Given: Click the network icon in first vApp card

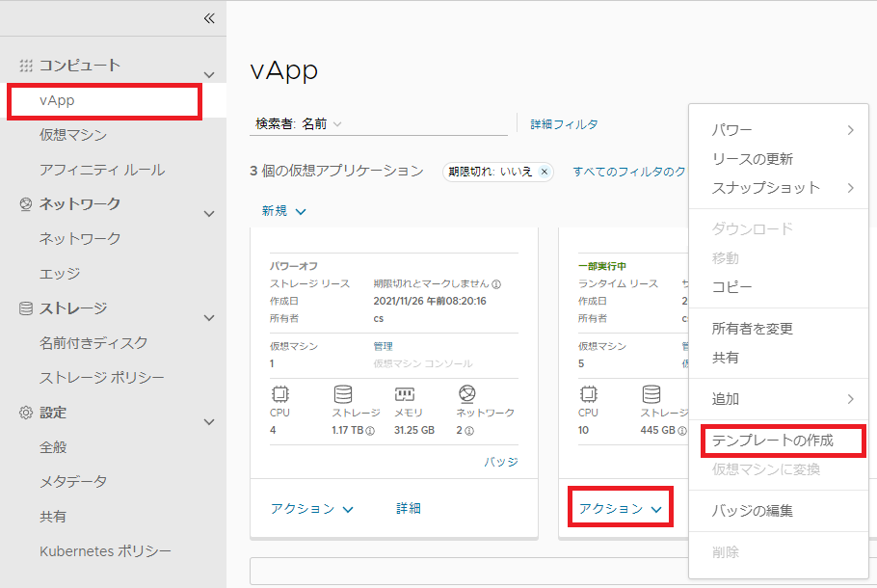Looking at the screenshot, I should pyautogui.click(x=466, y=393).
